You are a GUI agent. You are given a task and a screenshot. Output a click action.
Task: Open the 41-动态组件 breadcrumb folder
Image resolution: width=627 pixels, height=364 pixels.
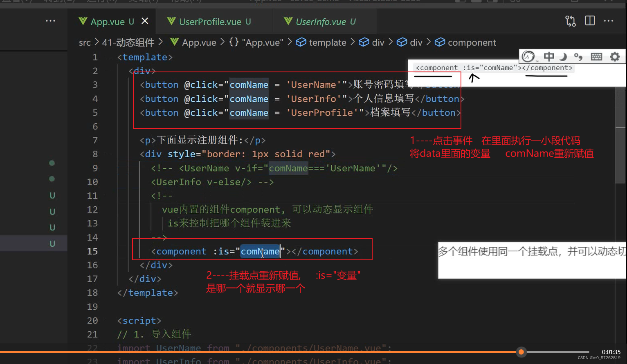click(x=128, y=42)
